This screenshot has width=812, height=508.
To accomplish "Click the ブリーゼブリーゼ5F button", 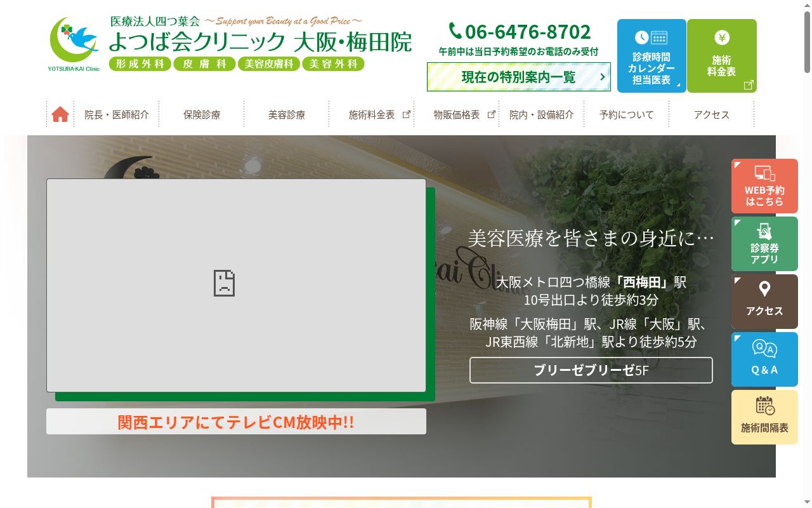I will pyautogui.click(x=591, y=370).
